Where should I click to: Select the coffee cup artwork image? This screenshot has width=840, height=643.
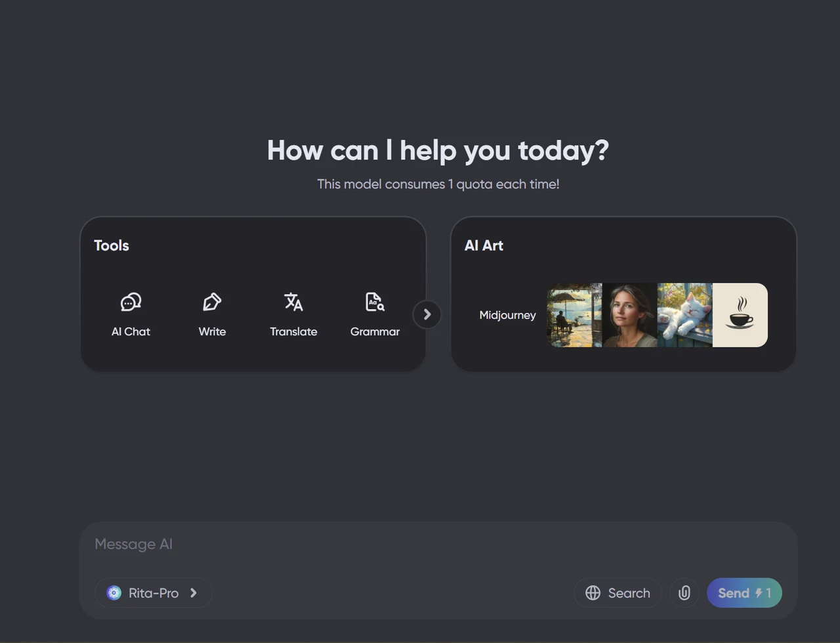click(740, 315)
